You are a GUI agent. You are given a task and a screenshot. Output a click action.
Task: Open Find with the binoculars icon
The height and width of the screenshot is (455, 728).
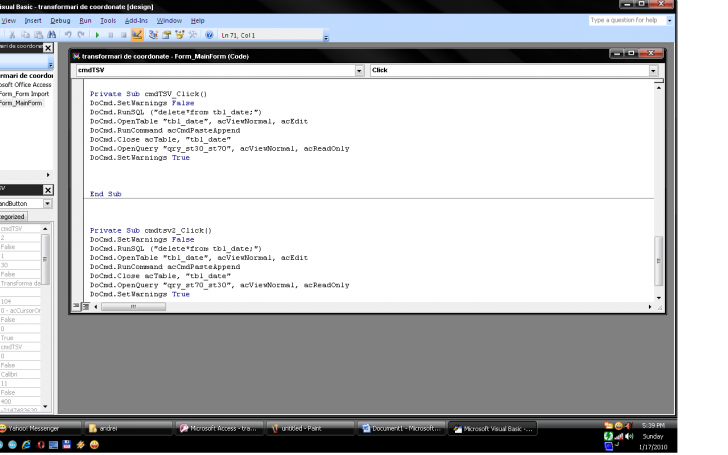(52, 35)
